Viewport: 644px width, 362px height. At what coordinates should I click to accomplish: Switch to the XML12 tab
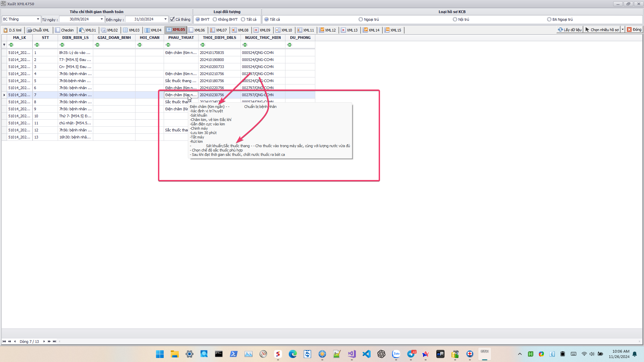click(x=327, y=30)
